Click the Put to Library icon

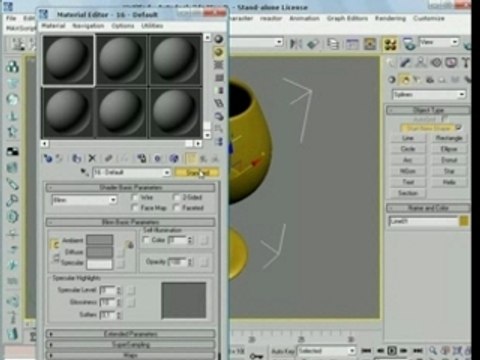coord(142,158)
